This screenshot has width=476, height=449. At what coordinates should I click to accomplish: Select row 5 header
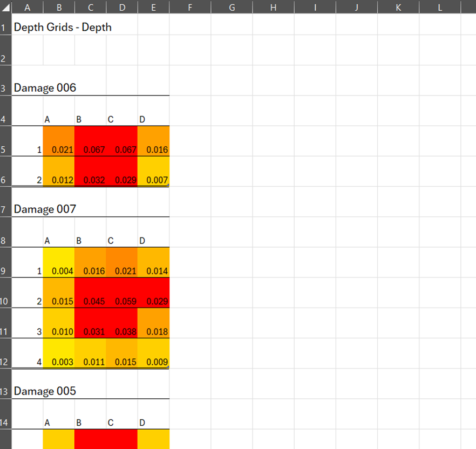(5, 141)
